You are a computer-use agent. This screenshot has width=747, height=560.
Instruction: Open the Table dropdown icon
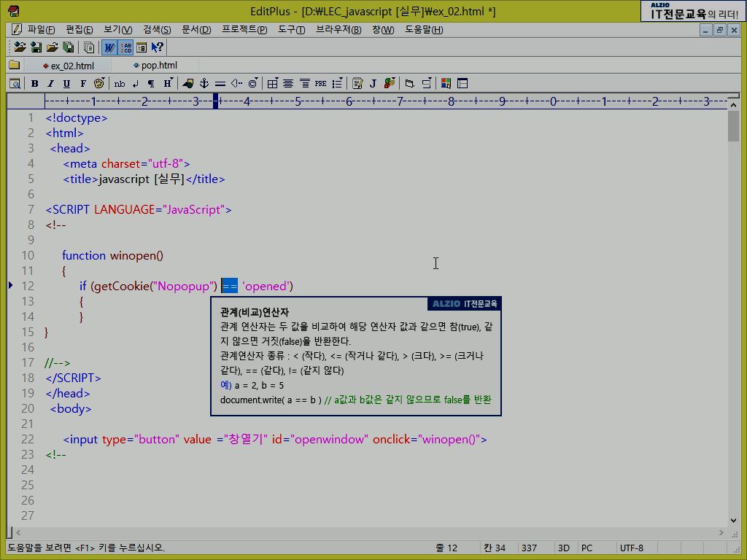(273, 84)
